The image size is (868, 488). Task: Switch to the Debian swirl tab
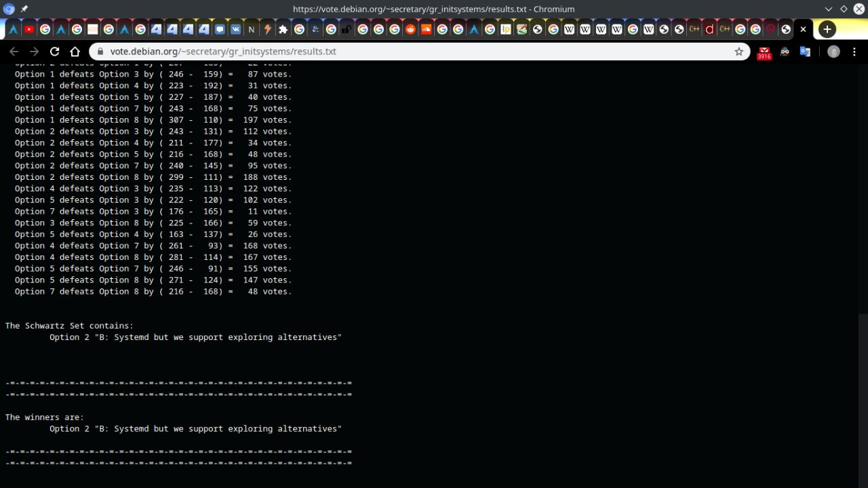click(x=770, y=29)
